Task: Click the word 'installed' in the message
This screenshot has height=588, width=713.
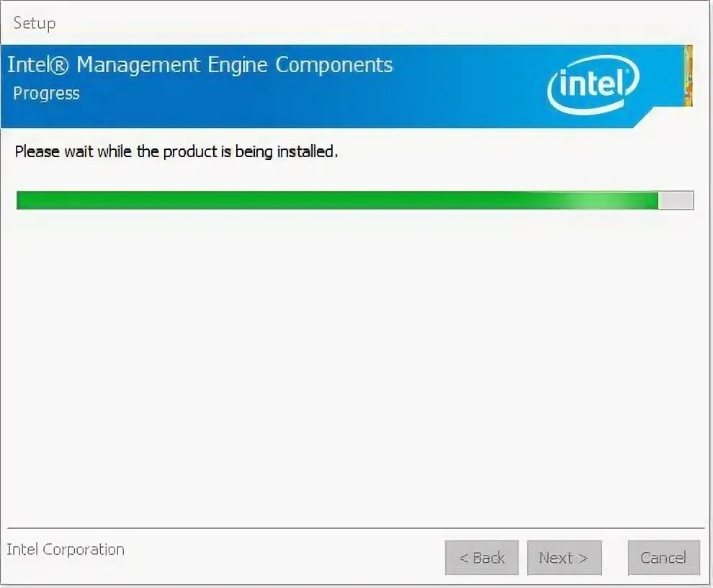Action: click(x=305, y=151)
